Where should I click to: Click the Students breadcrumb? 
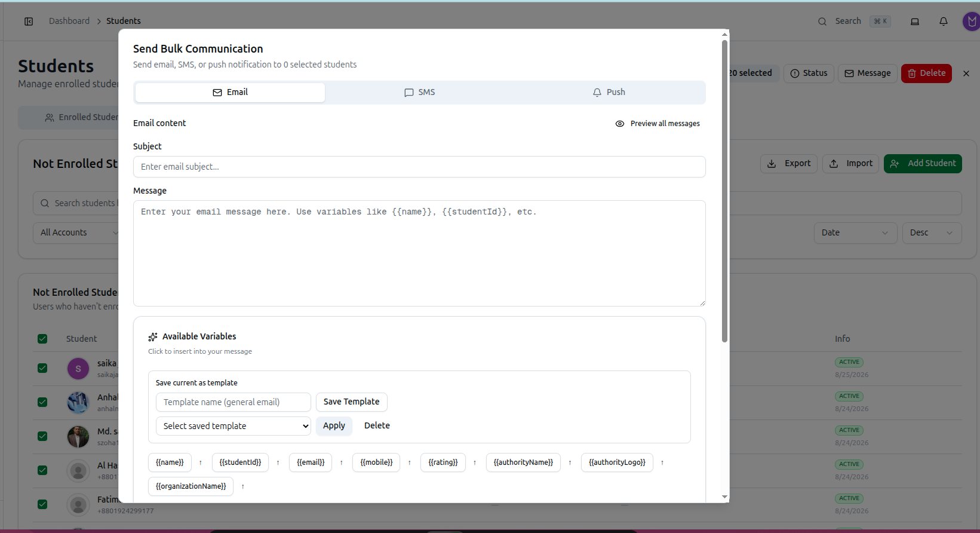click(x=124, y=21)
